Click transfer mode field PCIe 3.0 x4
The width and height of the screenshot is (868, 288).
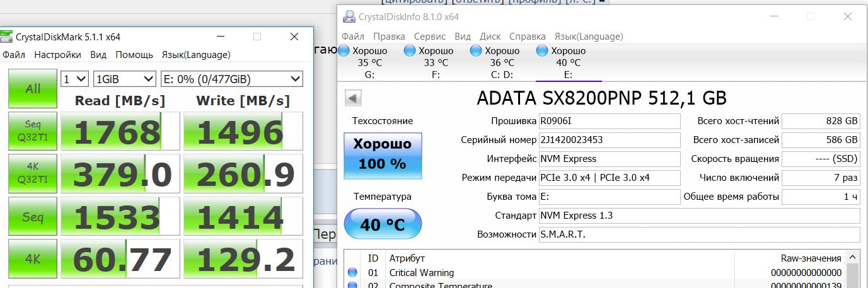tap(610, 178)
